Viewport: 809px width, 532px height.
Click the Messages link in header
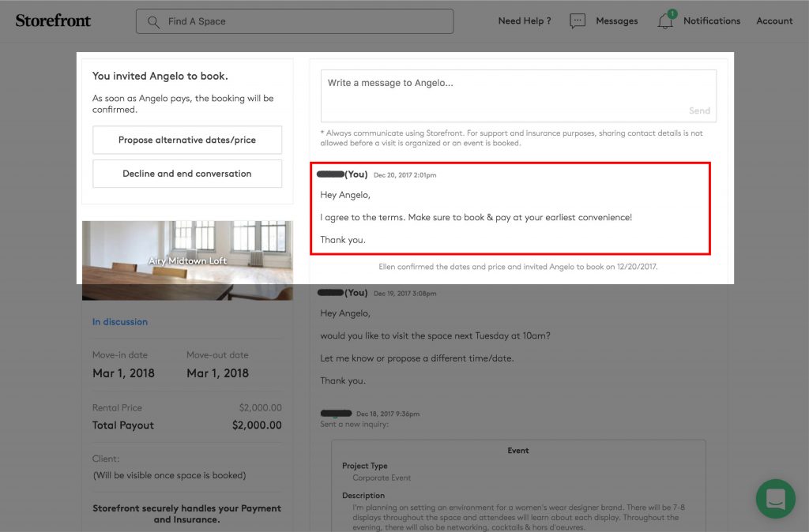click(x=616, y=21)
